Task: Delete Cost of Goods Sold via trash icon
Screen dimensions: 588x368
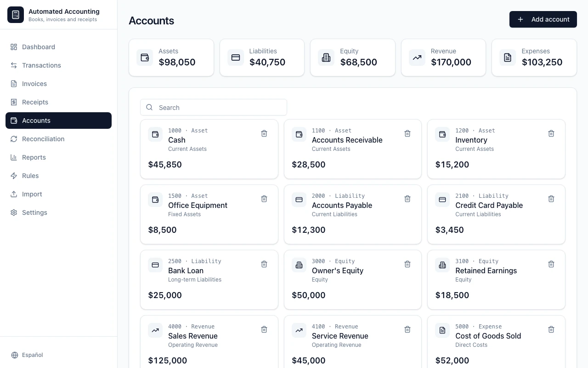Action: tap(551, 329)
